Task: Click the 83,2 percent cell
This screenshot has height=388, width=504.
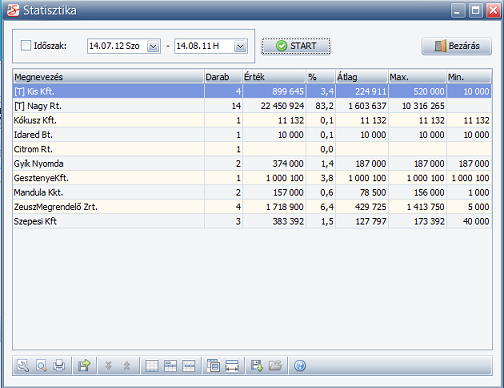Action: click(321, 106)
